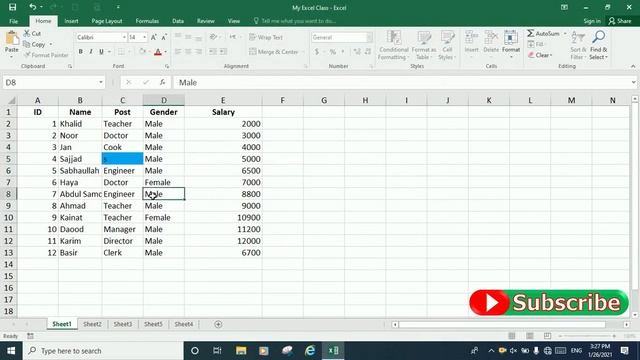This screenshot has width=640, height=360.
Task: Apply percent style
Action: [333, 52]
